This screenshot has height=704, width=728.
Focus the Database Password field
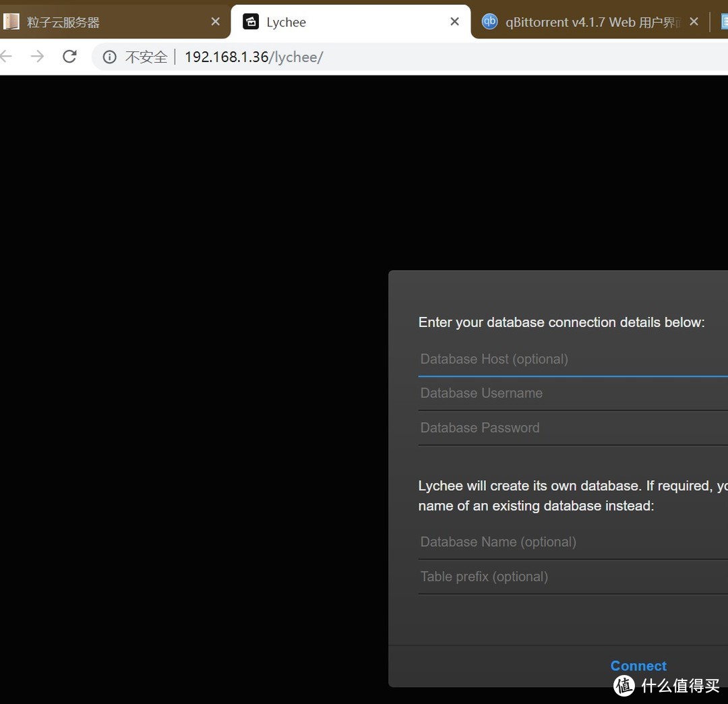(573, 428)
